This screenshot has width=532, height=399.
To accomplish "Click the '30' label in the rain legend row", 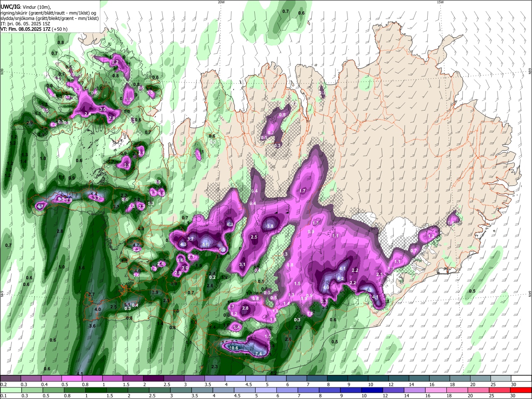I will [x=514, y=396].
